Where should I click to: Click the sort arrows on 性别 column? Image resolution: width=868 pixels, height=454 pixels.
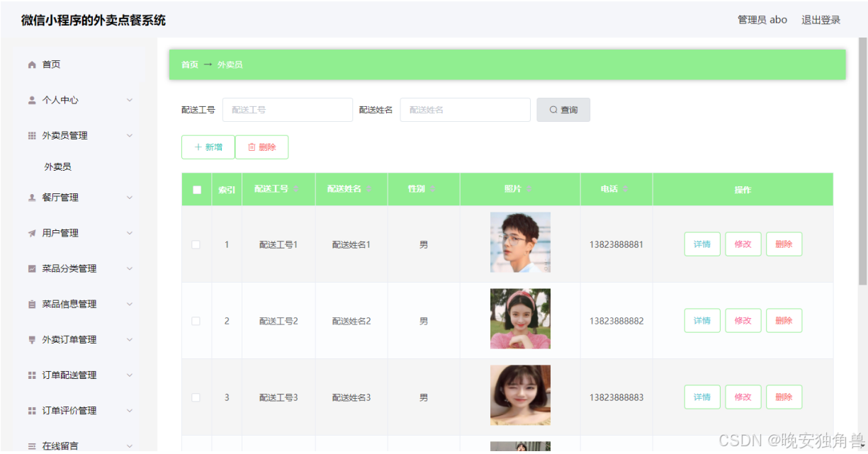[x=432, y=189]
